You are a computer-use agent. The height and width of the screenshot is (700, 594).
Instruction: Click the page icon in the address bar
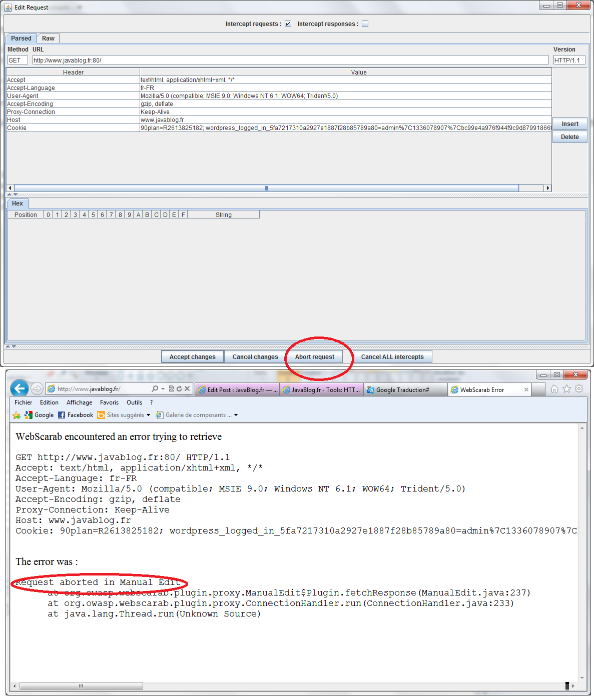click(x=51, y=389)
